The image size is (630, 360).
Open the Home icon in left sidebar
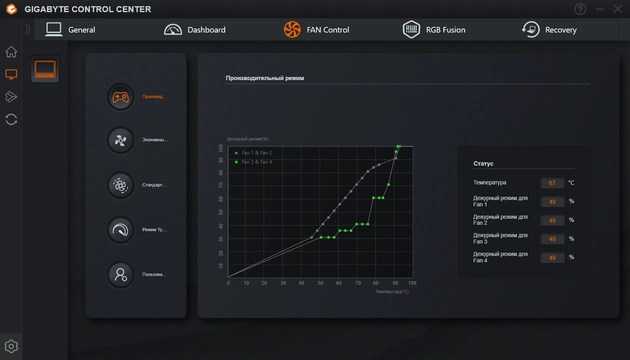click(11, 51)
